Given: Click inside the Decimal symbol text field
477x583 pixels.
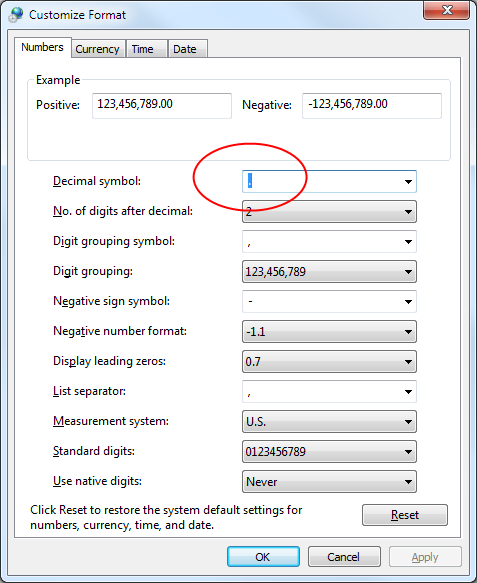Looking at the screenshot, I should (322, 182).
